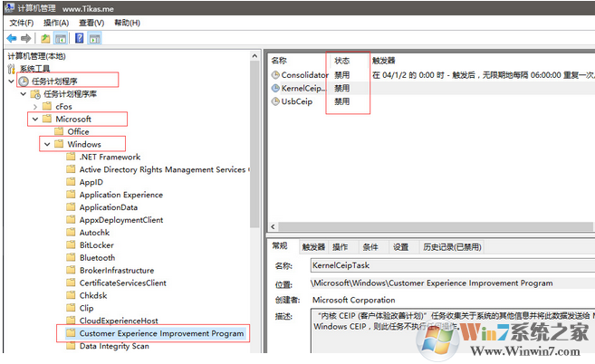Click the 任务计划程序库 library folder icon
This screenshot has height=364, width=595.
pyautogui.click(x=35, y=94)
